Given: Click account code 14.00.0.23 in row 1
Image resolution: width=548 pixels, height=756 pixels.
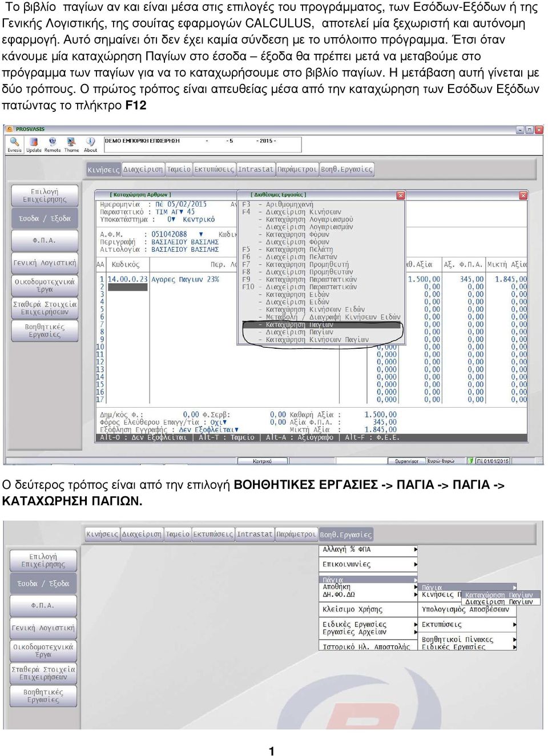Looking at the screenshot, I should [128, 279].
